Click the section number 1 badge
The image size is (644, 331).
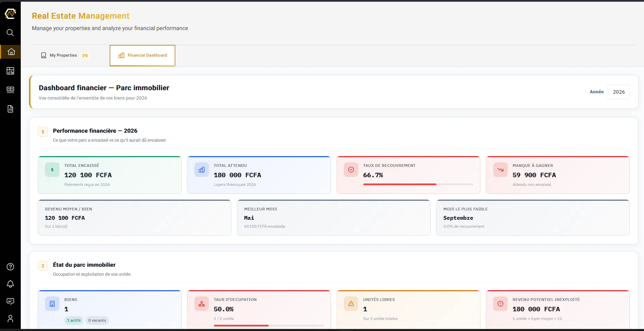[43, 132]
